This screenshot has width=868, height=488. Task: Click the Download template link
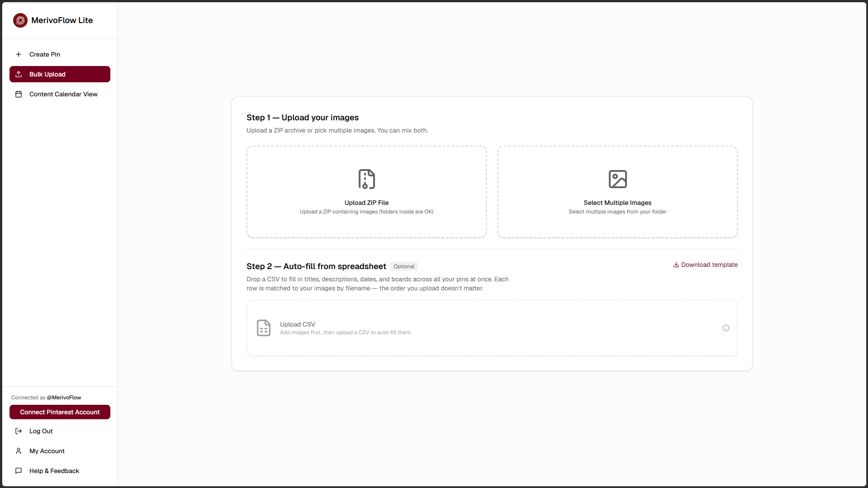tap(705, 265)
